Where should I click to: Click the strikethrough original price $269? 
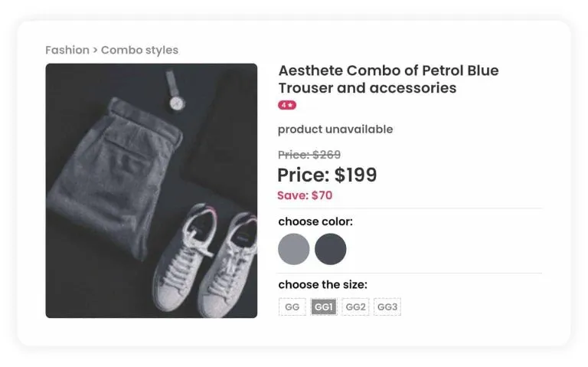click(x=309, y=154)
